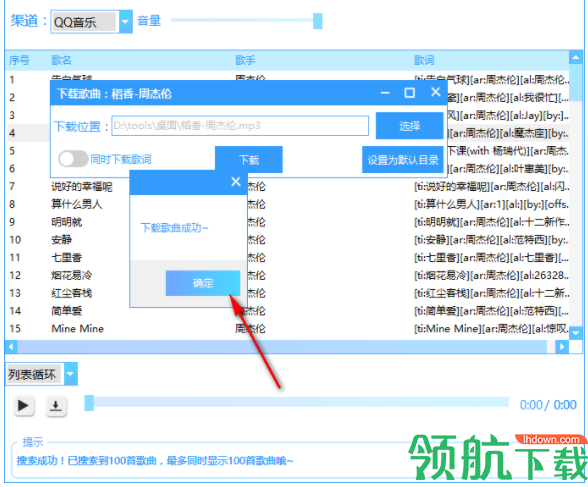
Task: Select the song 明明就
Action: (66, 222)
